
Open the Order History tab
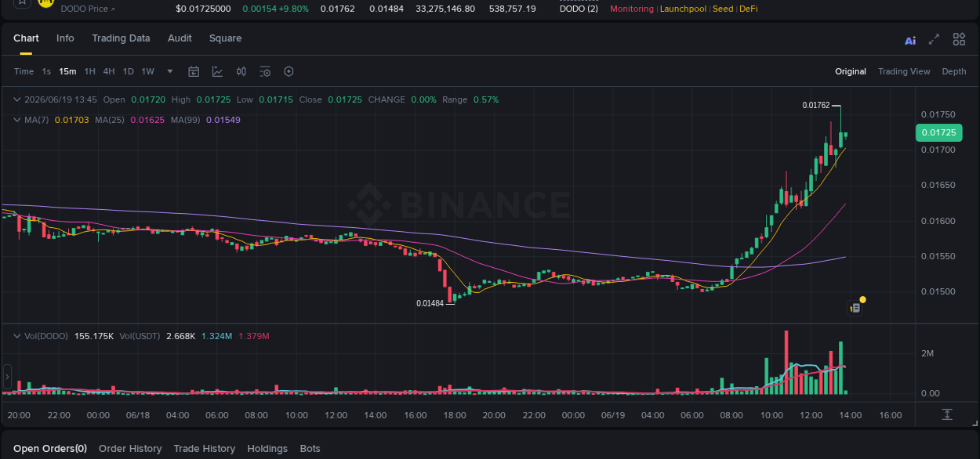coord(130,449)
